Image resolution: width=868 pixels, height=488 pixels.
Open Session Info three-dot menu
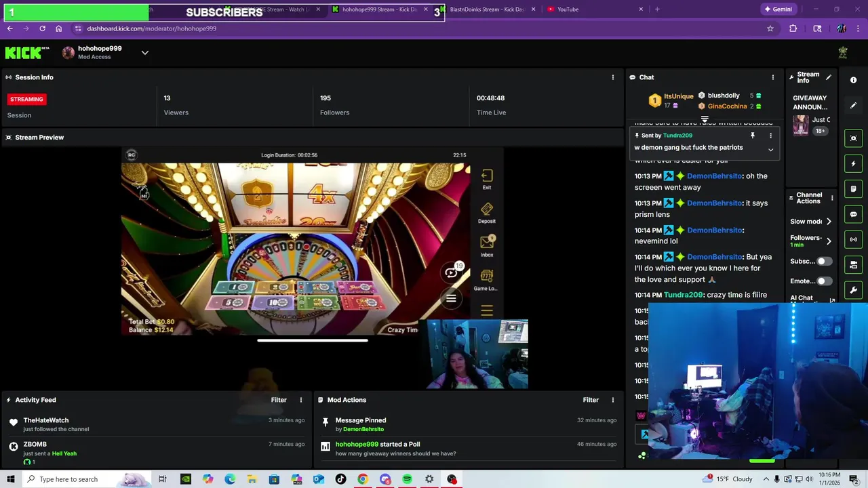pos(613,77)
